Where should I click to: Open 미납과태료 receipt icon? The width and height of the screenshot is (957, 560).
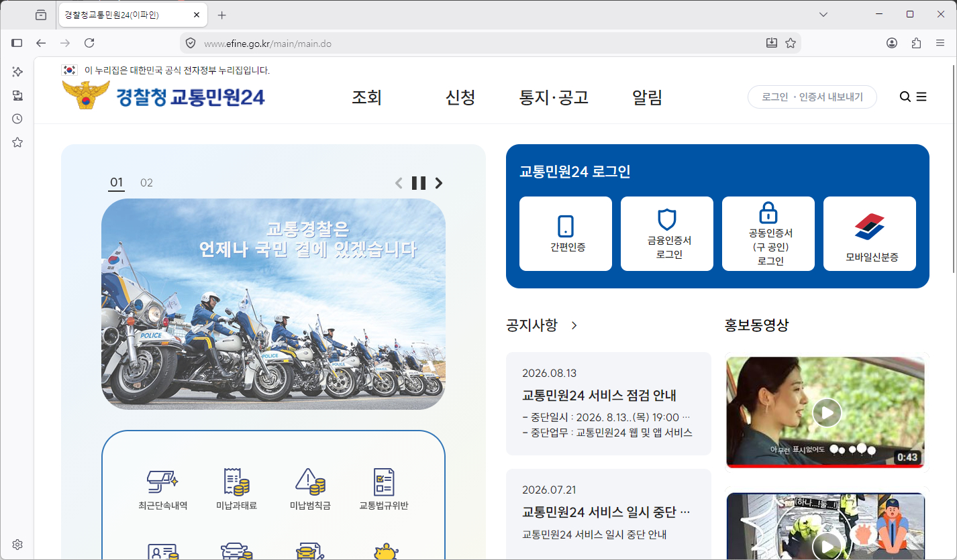click(237, 490)
